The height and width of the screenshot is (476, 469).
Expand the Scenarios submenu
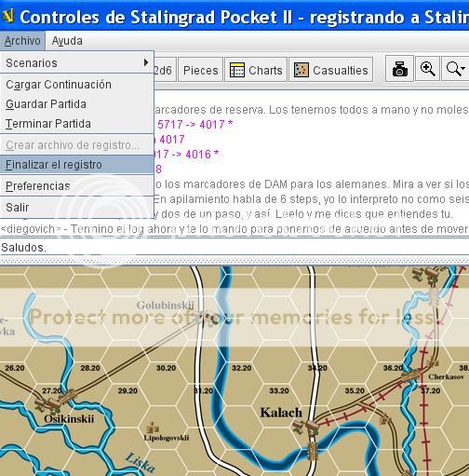coord(77,63)
